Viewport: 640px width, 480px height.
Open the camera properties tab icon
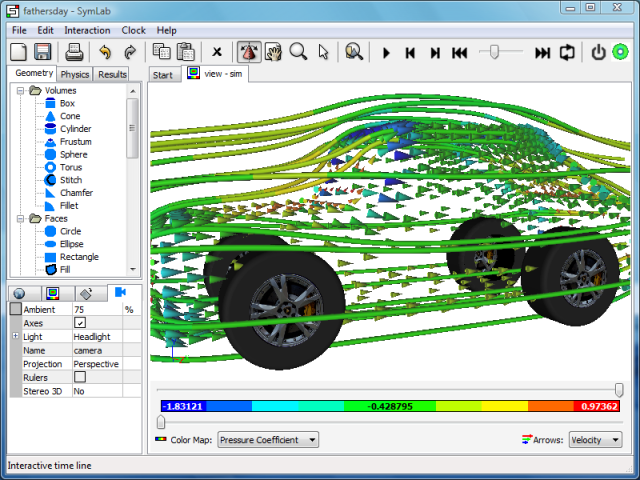120,293
